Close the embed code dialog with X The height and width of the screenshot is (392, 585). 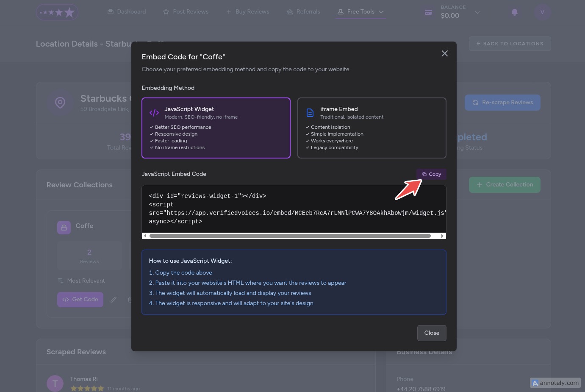(x=444, y=53)
